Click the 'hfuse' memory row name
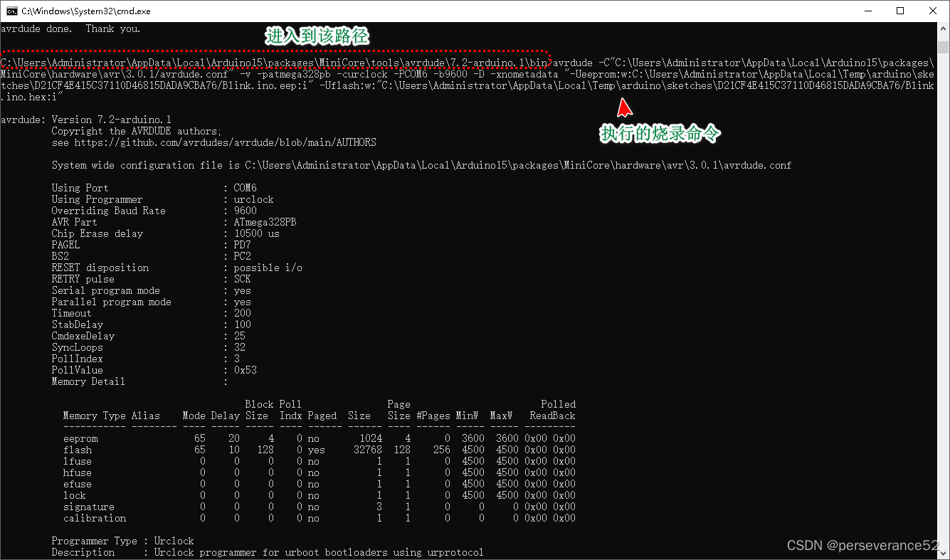The height and width of the screenshot is (560, 950). (77, 472)
